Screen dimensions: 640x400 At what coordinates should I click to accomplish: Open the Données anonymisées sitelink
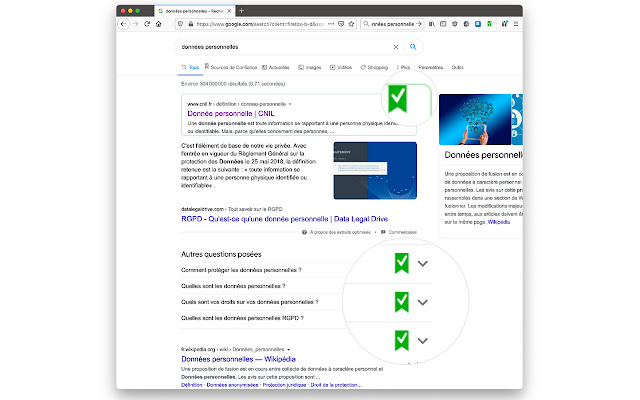point(232,385)
